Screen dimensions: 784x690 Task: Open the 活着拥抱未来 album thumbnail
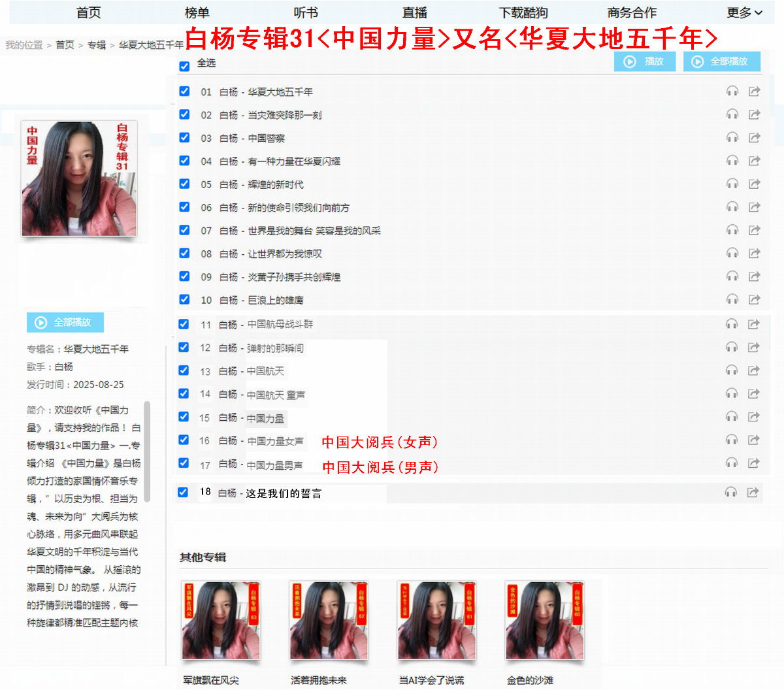(329, 621)
